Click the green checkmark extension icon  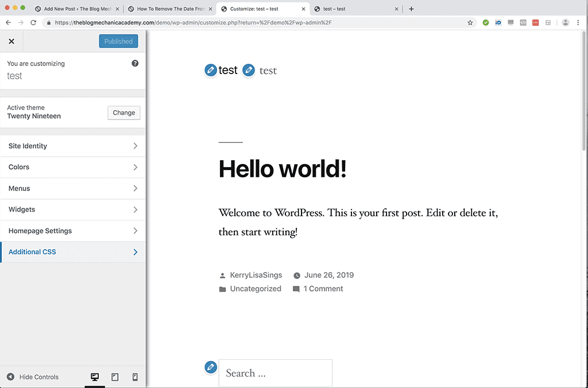[485, 22]
